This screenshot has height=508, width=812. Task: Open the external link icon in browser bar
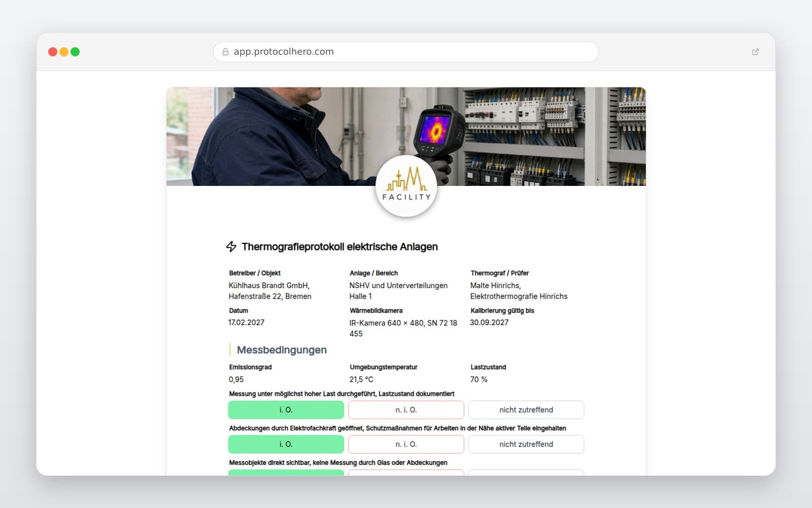tap(755, 52)
